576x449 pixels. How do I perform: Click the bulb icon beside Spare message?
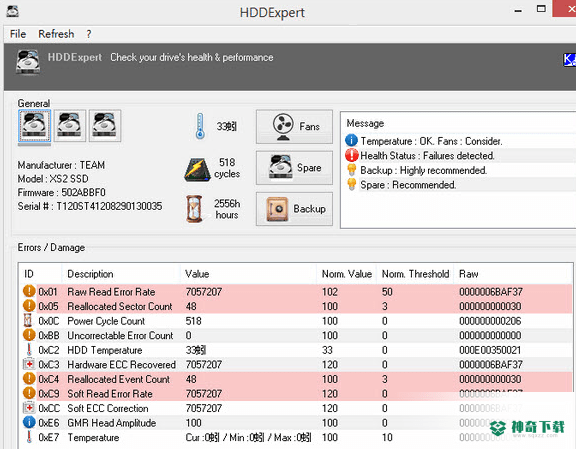pyautogui.click(x=352, y=184)
